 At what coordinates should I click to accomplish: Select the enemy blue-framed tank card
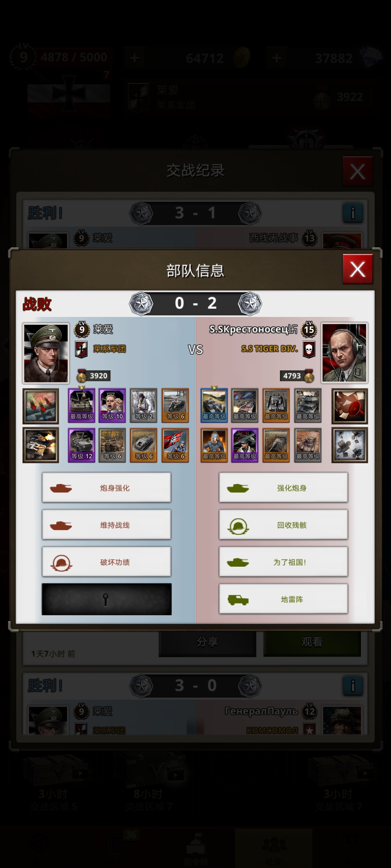point(214,405)
